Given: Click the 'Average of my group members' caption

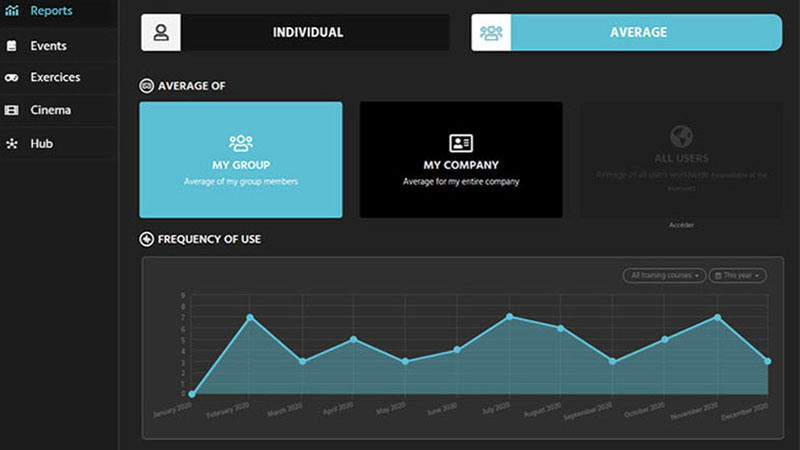Looking at the screenshot, I should tap(241, 182).
